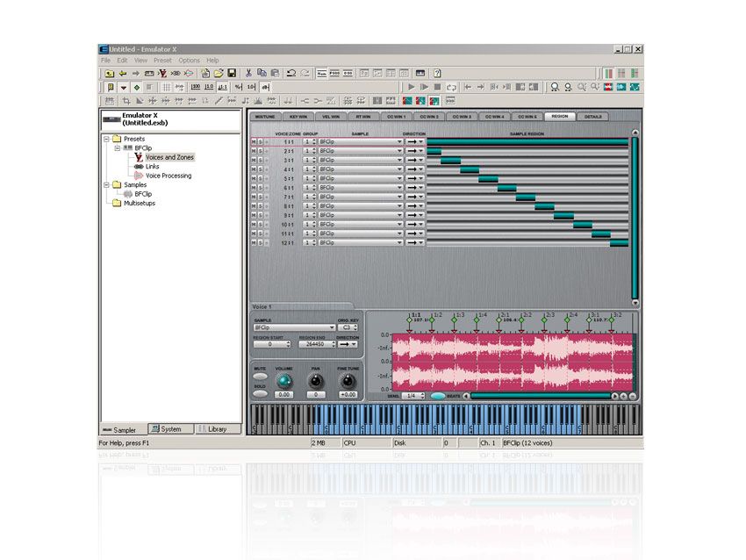Viewport: 746px width, 560px height.
Task: Open the Options menu
Action: 190,60
